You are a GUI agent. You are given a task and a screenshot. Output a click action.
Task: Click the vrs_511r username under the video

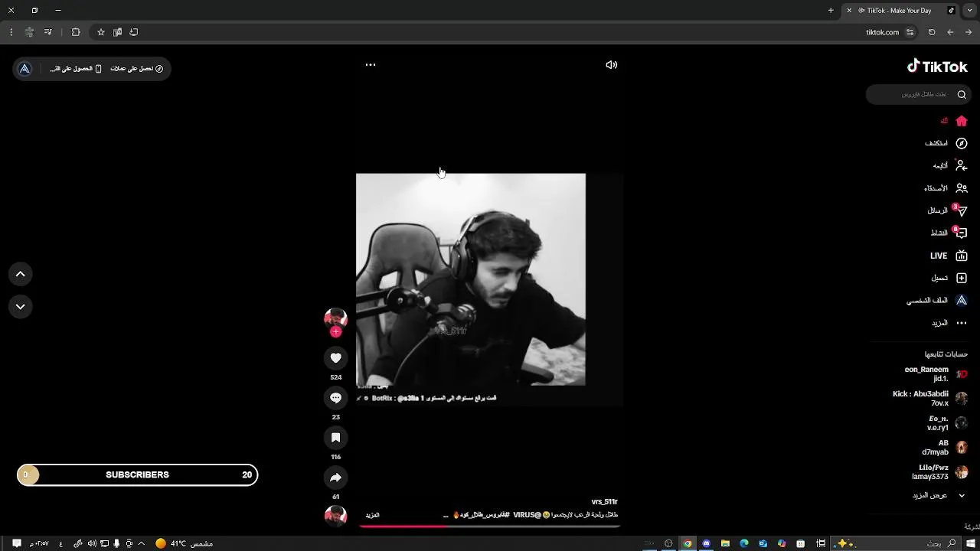pos(604,502)
